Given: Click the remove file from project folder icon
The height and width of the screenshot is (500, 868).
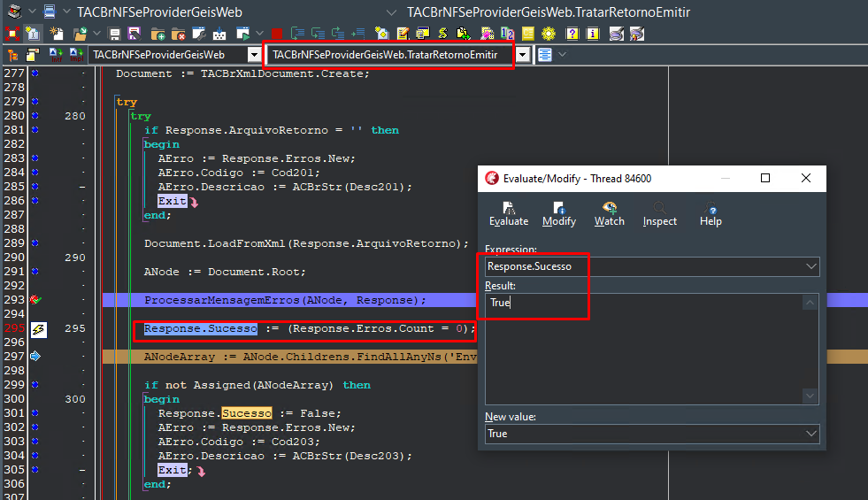Looking at the screenshot, I should coord(178,34).
